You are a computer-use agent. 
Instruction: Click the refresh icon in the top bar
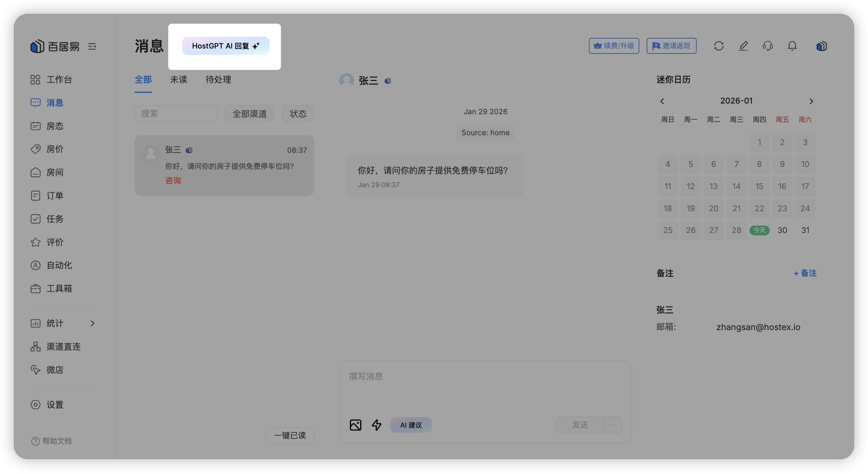pos(718,46)
